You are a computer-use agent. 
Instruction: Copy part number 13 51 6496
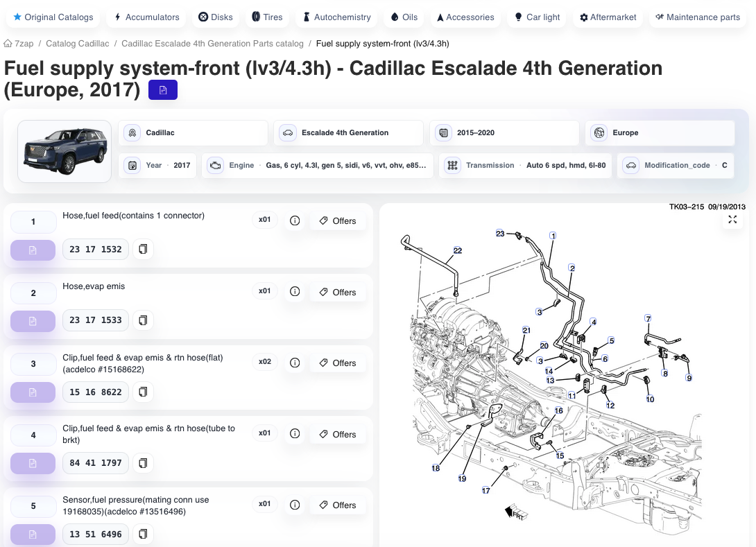pos(143,534)
